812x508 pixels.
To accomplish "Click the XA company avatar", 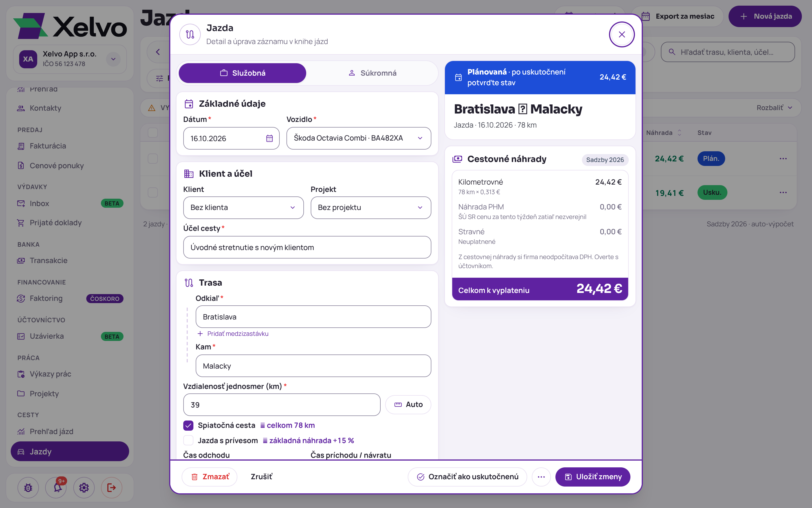I will [28, 59].
